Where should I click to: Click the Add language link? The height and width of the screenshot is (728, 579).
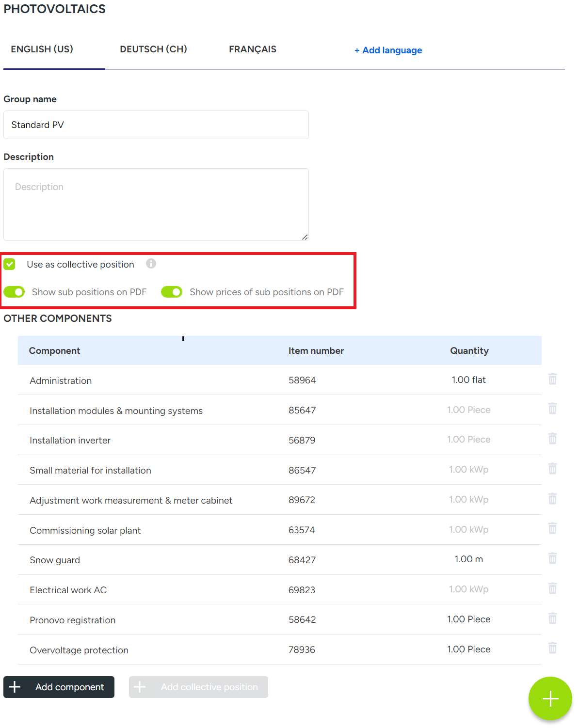[x=388, y=50]
